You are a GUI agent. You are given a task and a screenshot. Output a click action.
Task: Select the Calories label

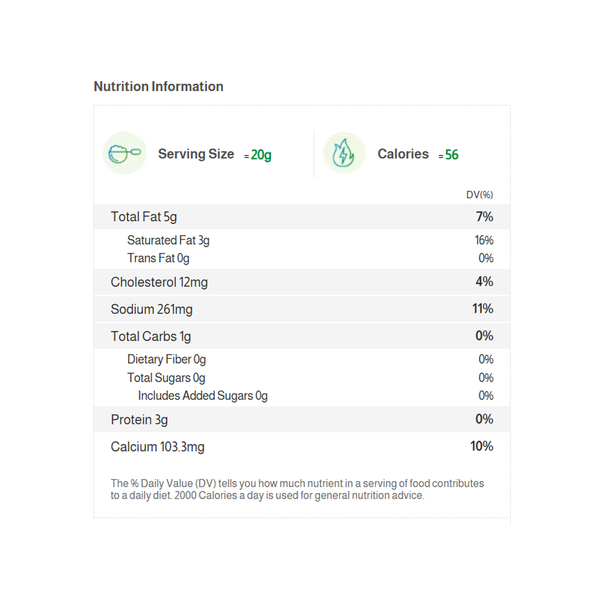(403, 154)
